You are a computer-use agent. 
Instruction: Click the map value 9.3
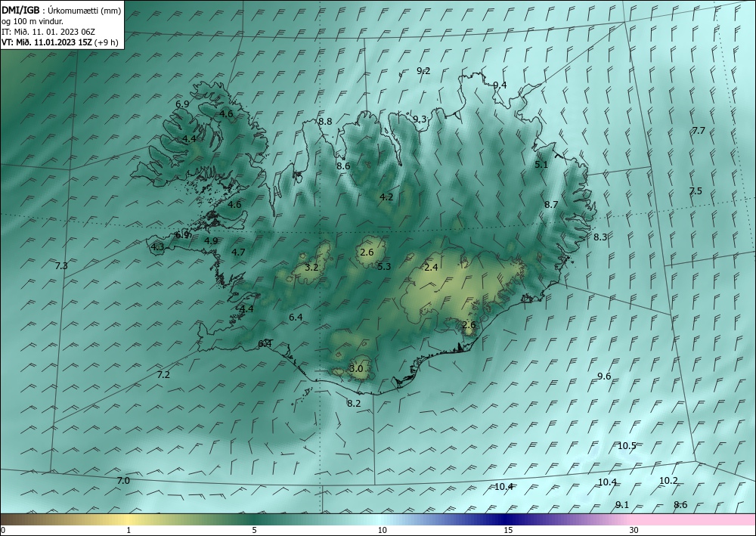[420, 119]
